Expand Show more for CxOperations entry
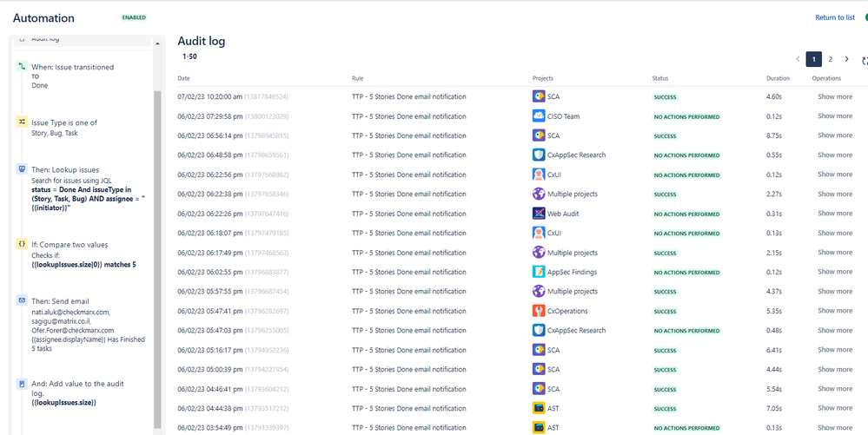 [x=835, y=311]
